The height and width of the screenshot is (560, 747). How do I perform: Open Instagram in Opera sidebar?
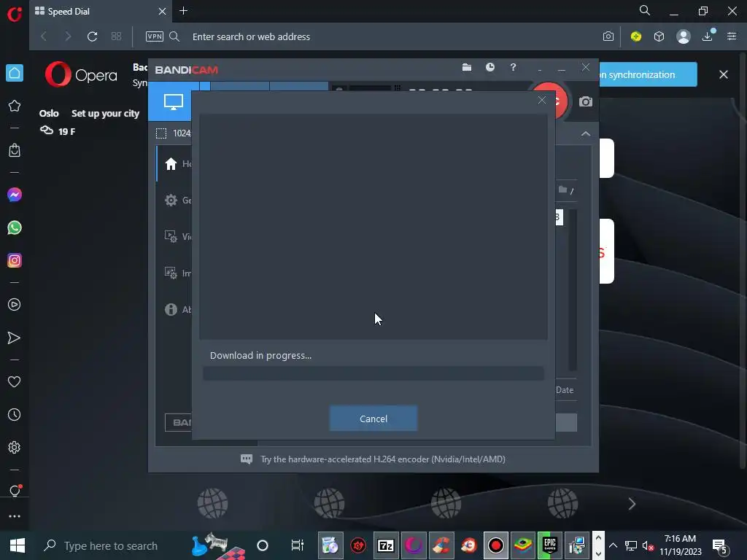15,260
